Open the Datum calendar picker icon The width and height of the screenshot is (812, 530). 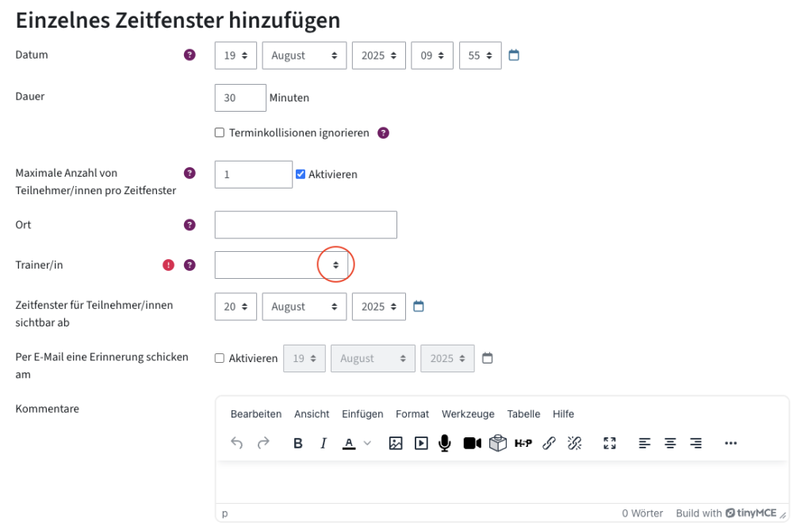pyautogui.click(x=514, y=55)
